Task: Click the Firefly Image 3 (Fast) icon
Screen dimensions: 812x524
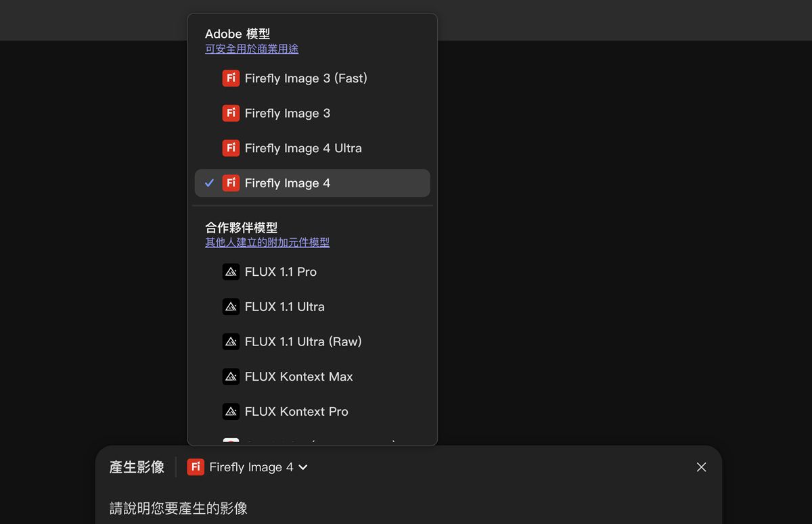Action: coord(231,78)
